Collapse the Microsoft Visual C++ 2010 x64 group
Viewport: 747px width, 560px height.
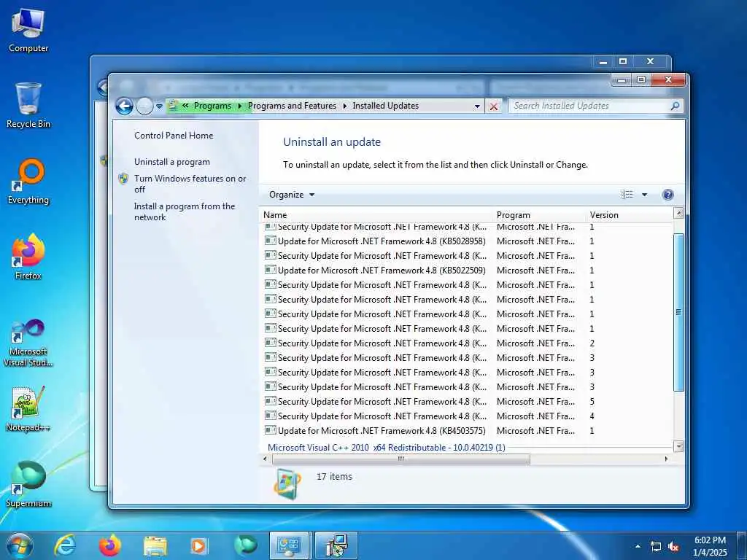[387, 447]
